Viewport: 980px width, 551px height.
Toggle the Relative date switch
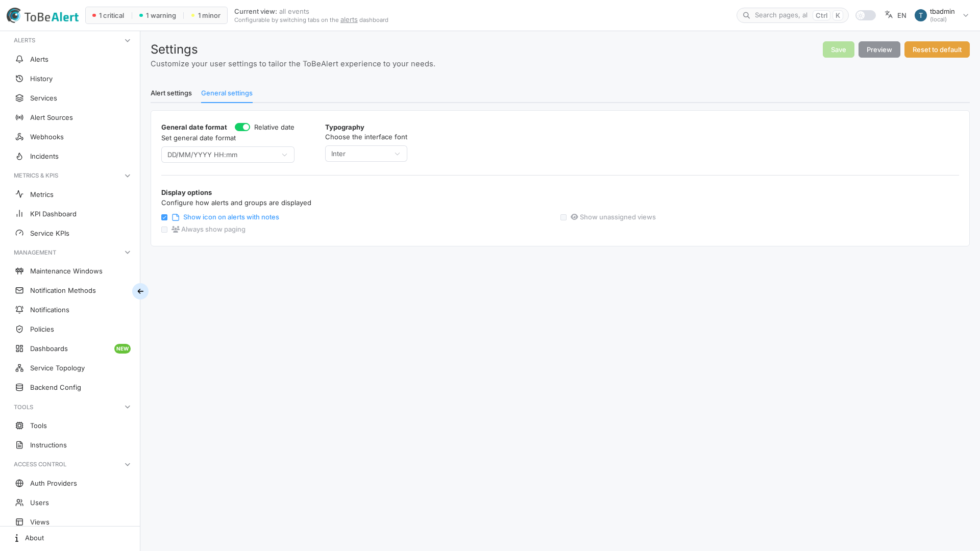pyautogui.click(x=242, y=127)
